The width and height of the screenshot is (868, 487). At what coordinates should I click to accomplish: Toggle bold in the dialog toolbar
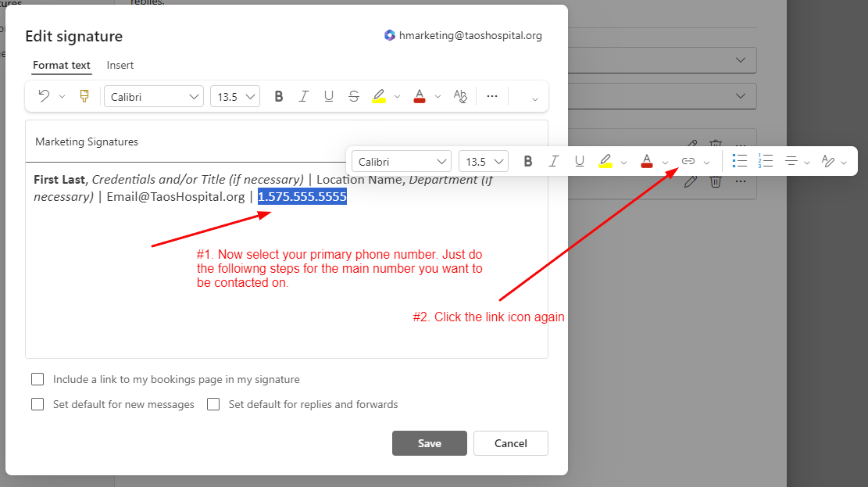tap(278, 96)
